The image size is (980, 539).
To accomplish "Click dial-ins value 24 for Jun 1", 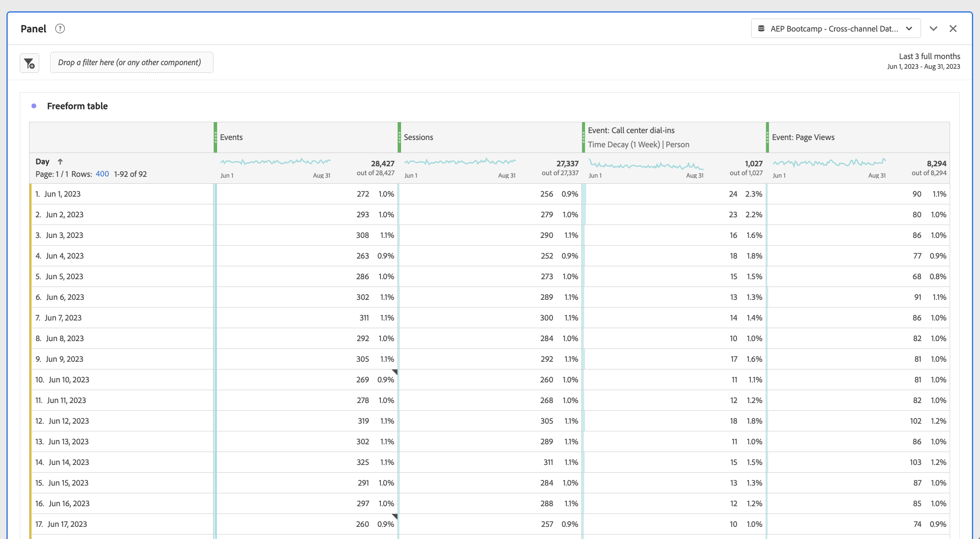I will [x=733, y=194].
